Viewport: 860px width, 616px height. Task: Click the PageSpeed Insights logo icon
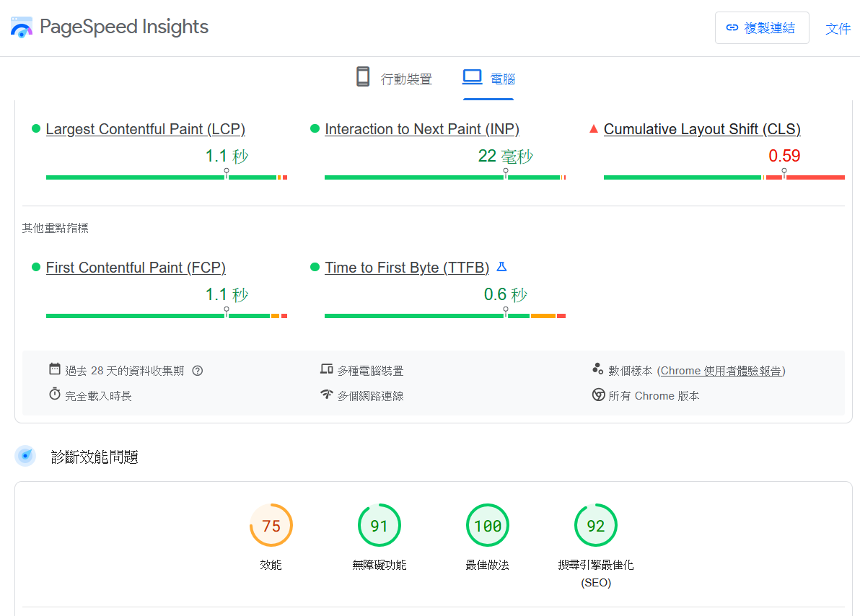pyautogui.click(x=22, y=27)
